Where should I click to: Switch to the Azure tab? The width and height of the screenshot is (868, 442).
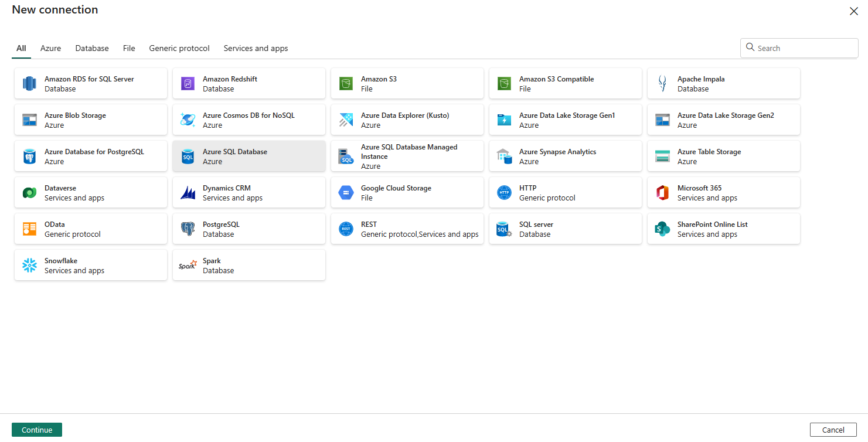coord(50,49)
